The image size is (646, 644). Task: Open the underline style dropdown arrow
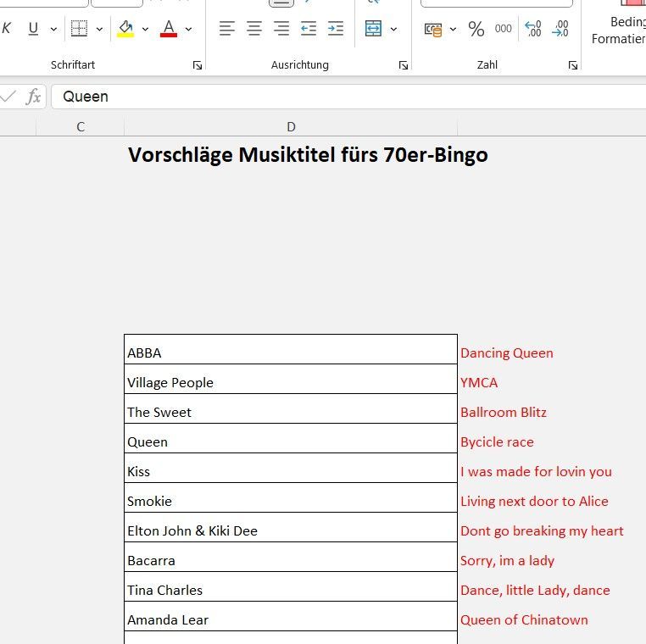(x=53, y=29)
